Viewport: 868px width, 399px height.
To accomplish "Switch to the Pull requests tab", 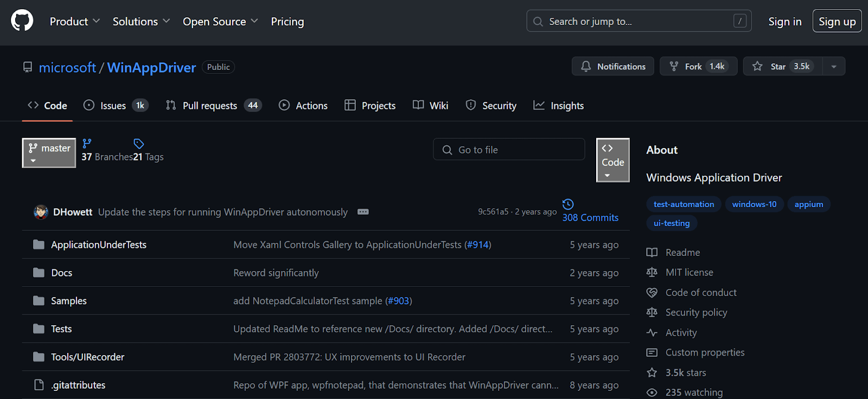I will (x=214, y=106).
